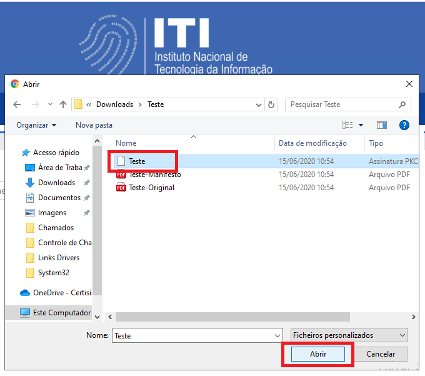
Task: Toggle the preview pane icon
Action: 382,125
